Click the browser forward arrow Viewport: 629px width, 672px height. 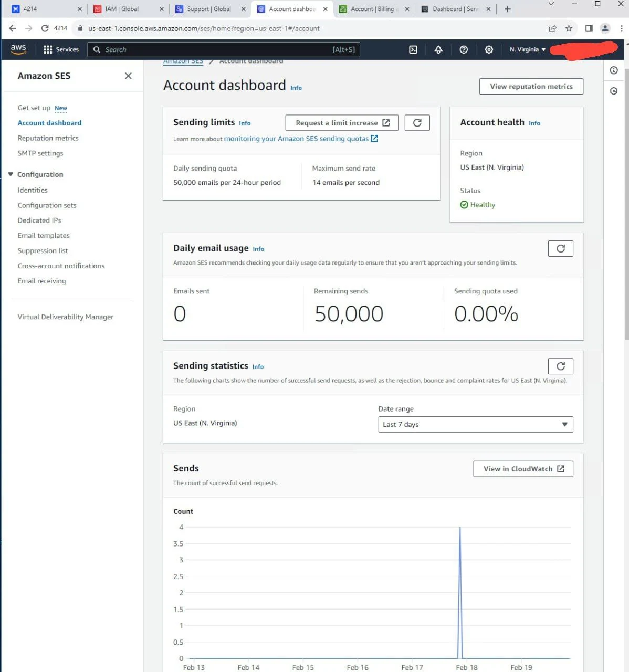[x=29, y=28]
